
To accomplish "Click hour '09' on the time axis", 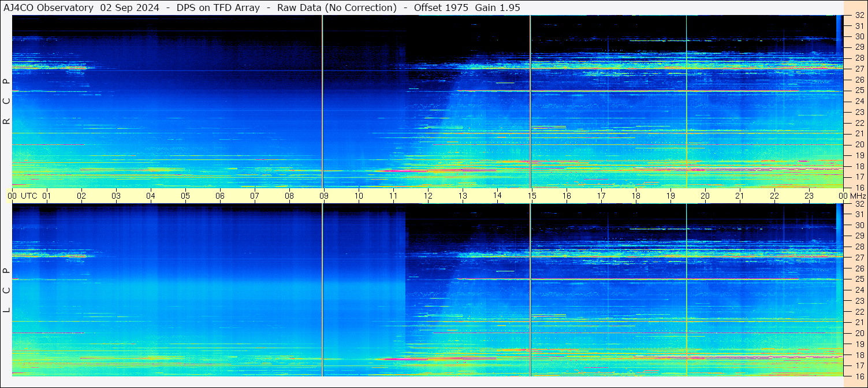I will pyautogui.click(x=324, y=196).
